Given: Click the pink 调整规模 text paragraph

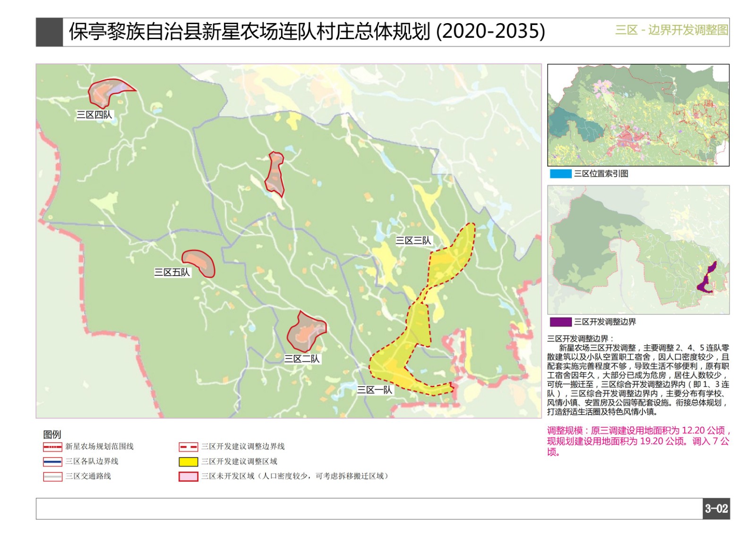Looking at the screenshot, I should pyautogui.click(x=638, y=441).
